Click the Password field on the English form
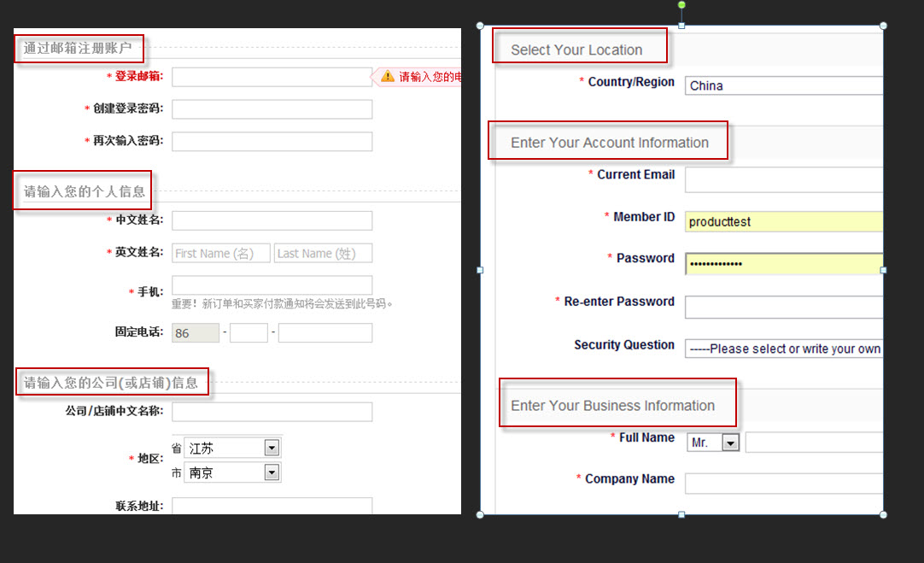Viewport: 924px width, 563px height. tap(784, 263)
